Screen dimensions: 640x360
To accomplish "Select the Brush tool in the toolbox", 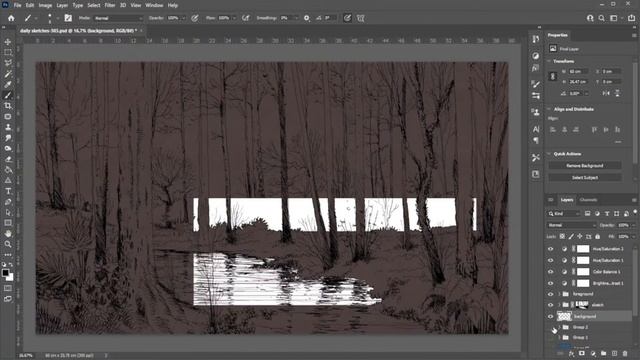I will 8,95.
